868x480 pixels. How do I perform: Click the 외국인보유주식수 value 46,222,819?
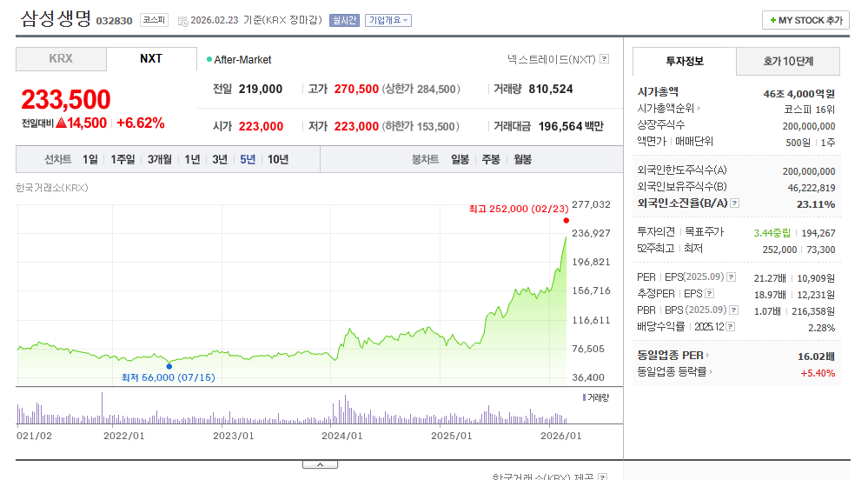click(x=812, y=188)
